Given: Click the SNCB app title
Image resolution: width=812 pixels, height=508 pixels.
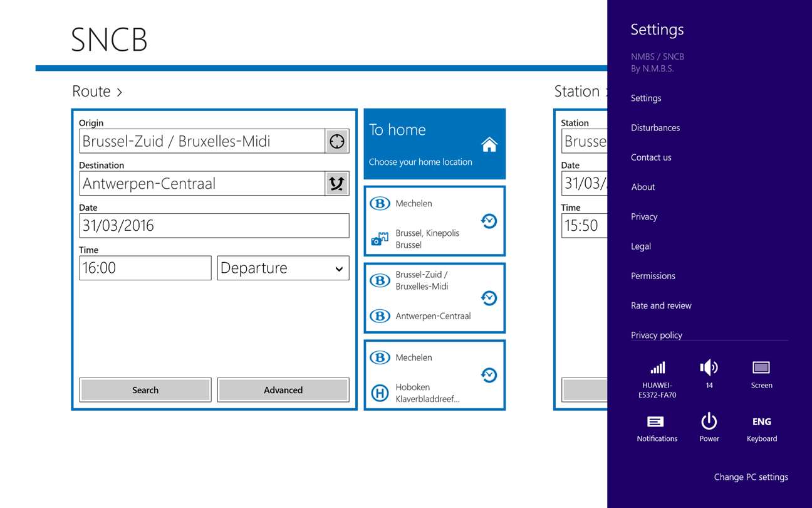Looking at the screenshot, I should 110,40.
